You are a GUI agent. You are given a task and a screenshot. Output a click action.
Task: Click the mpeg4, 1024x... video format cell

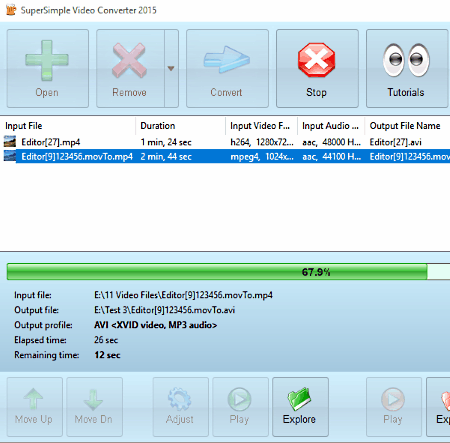(x=262, y=156)
